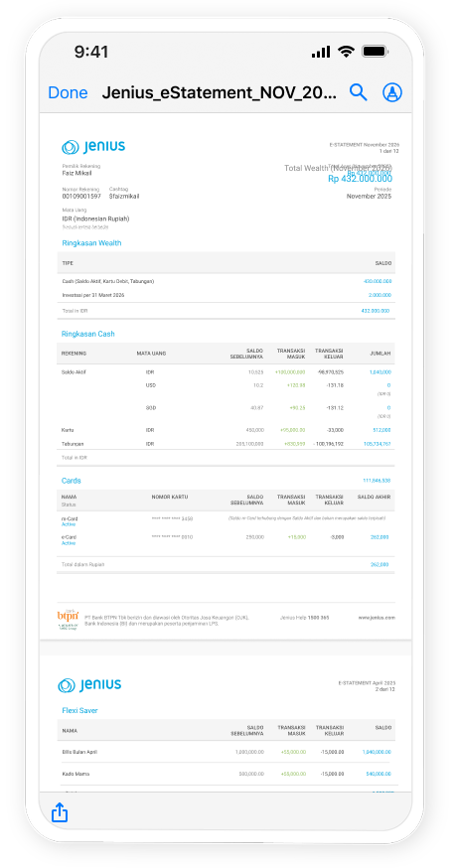This screenshot has width=456, height=868.
Task: Click the e-Card Active status label
Action: pyautogui.click(x=69, y=543)
